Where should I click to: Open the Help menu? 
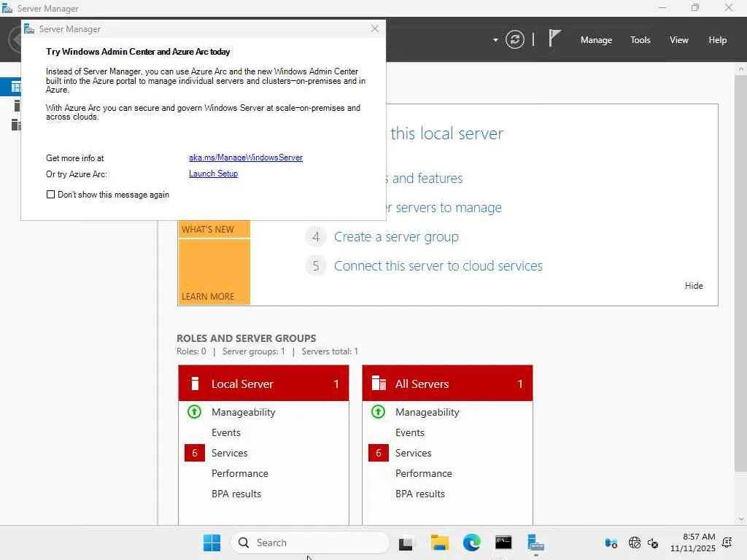coord(717,40)
